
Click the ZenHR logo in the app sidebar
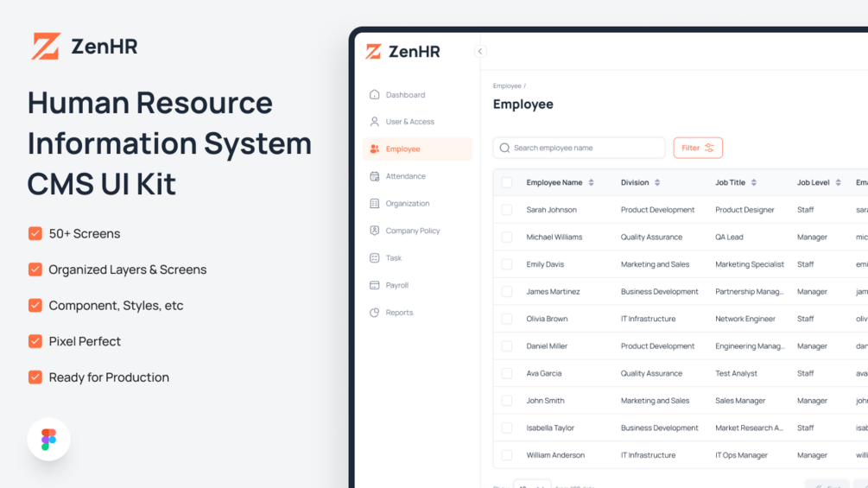click(403, 52)
